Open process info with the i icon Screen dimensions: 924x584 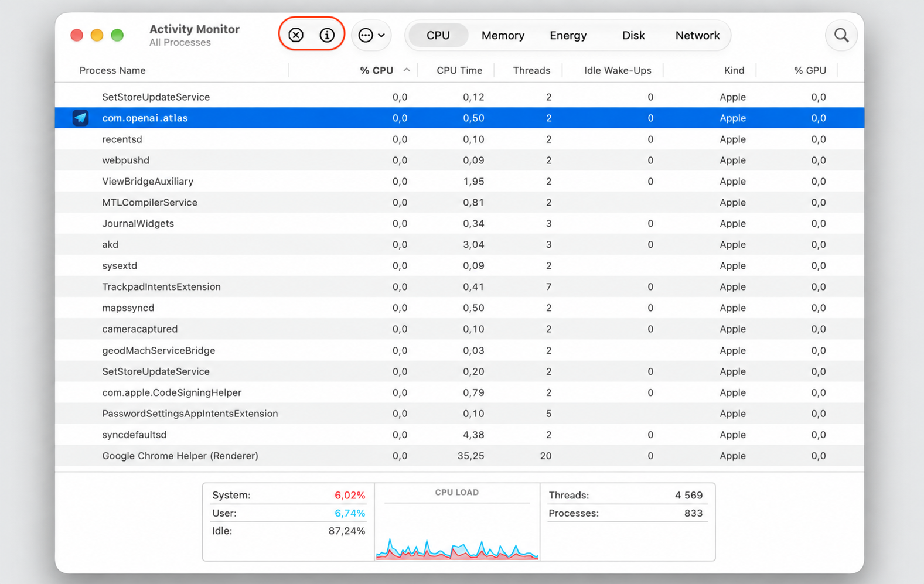(327, 35)
